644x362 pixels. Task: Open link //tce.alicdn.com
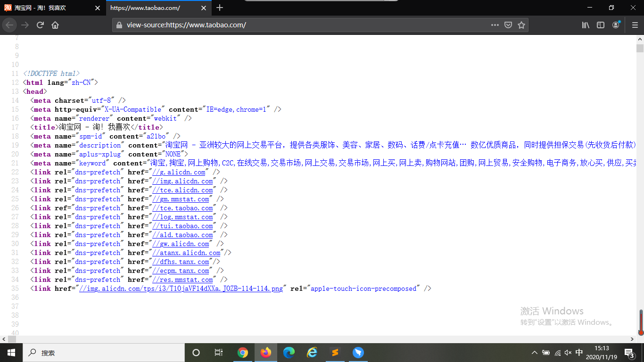[x=182, y=190]
